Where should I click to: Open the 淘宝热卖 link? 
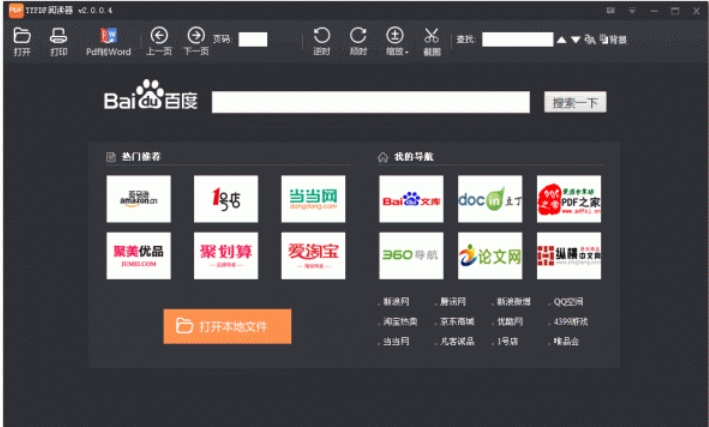pos(400,322)
